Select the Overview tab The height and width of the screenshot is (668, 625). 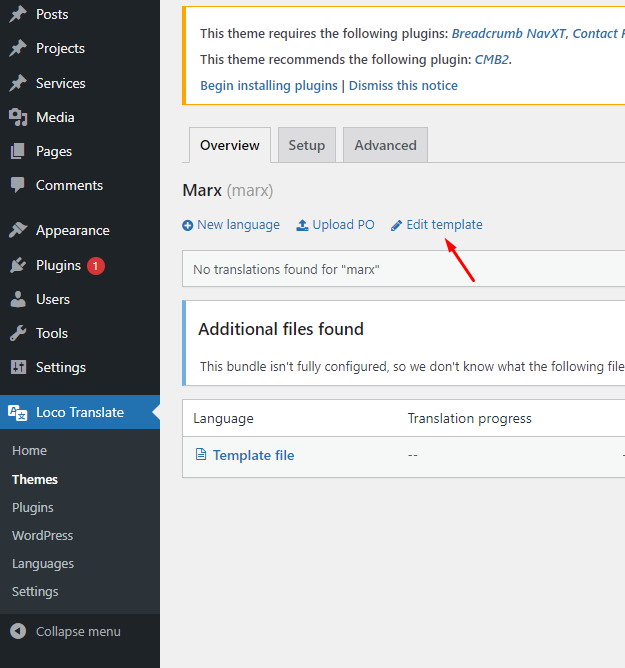229,145
